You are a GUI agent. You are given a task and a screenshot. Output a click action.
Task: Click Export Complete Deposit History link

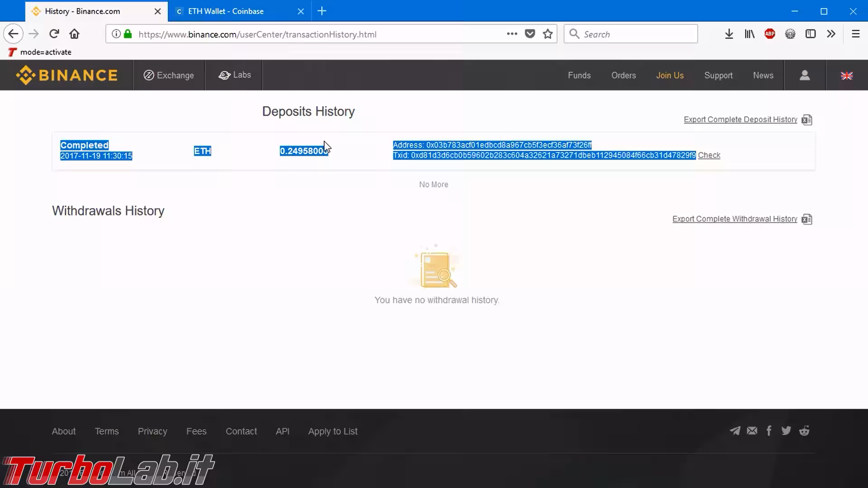tap(740, 119)
